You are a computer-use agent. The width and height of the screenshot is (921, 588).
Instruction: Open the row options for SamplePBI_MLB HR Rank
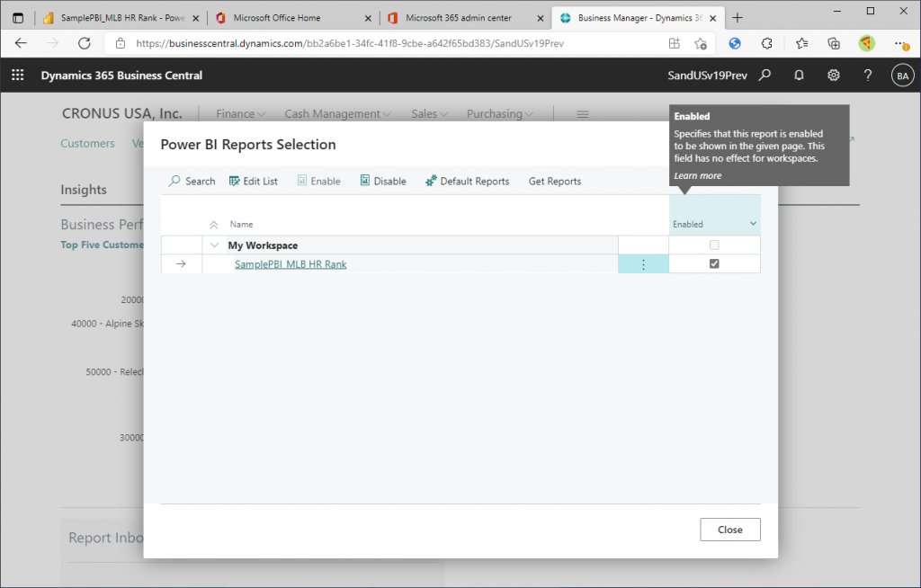(643, 264)
